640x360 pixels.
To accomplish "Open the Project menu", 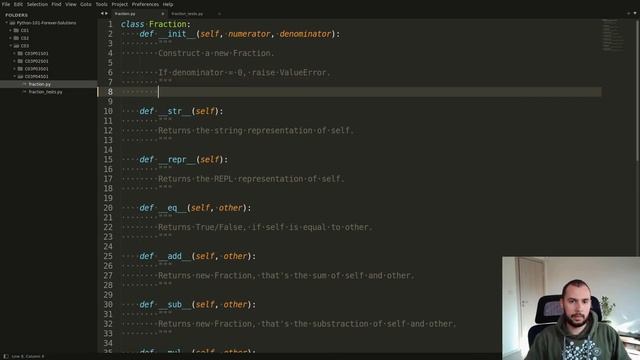I will coord(120,4).
